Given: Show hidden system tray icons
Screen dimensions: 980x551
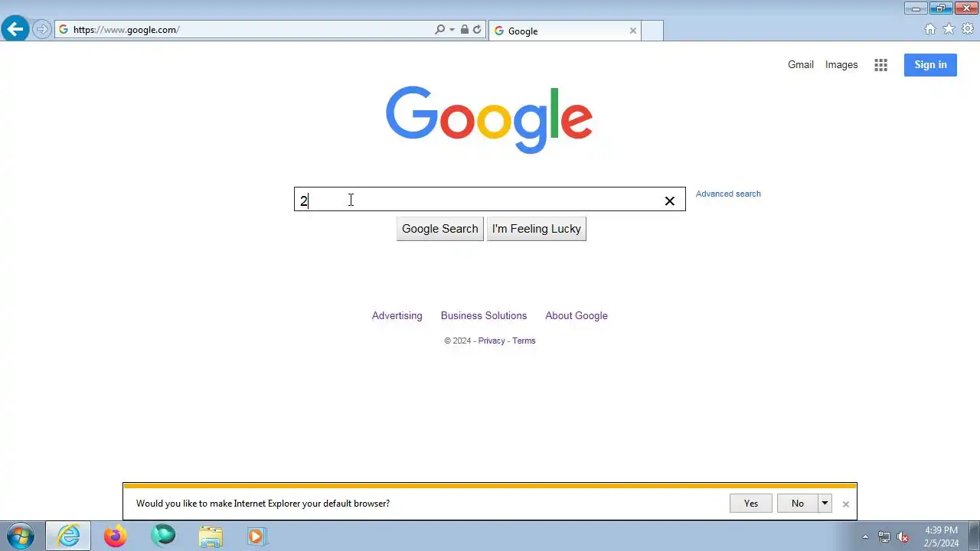Looking at the screenshot, I should (866, 537).
